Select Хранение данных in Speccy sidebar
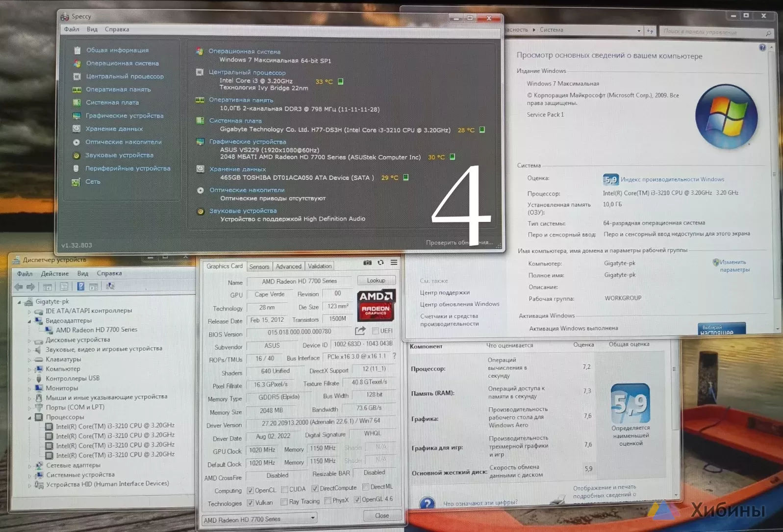The width and height of the screenshot is (783, 532). (114, 129)
